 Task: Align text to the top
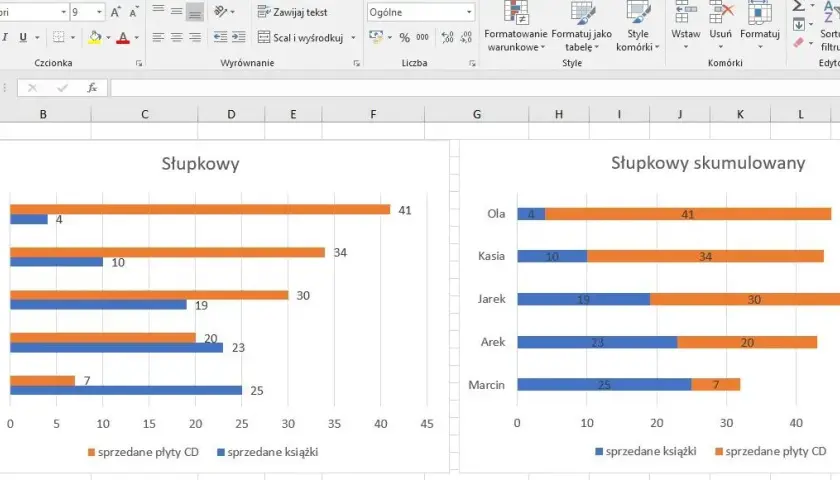click(x=158, y=11)
